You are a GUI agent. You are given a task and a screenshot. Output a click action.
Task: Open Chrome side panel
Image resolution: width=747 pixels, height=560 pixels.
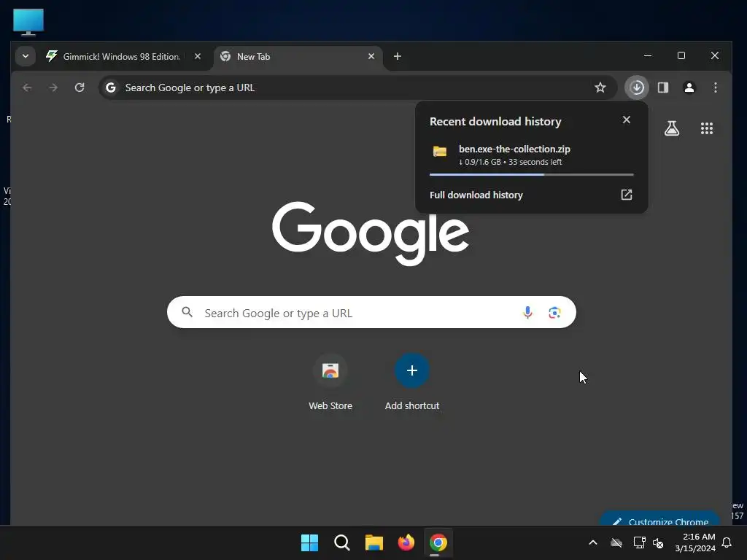point(663,87)
